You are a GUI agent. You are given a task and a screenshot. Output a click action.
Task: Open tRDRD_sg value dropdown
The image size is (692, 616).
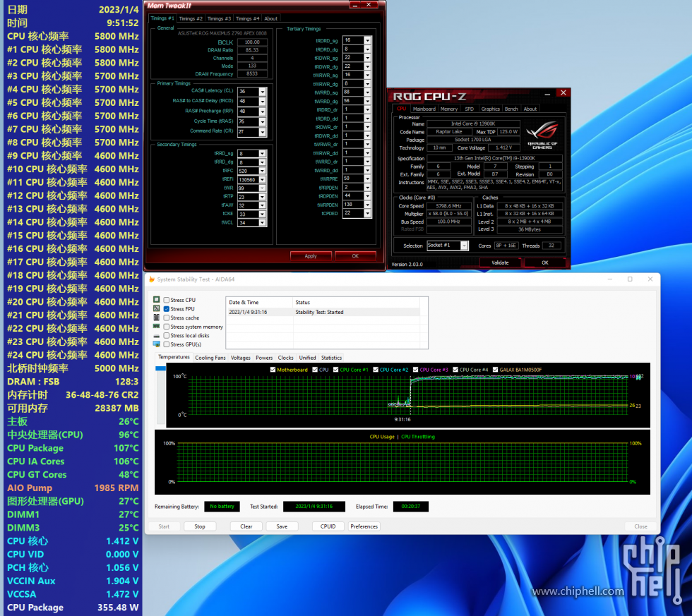coord(367,40)
